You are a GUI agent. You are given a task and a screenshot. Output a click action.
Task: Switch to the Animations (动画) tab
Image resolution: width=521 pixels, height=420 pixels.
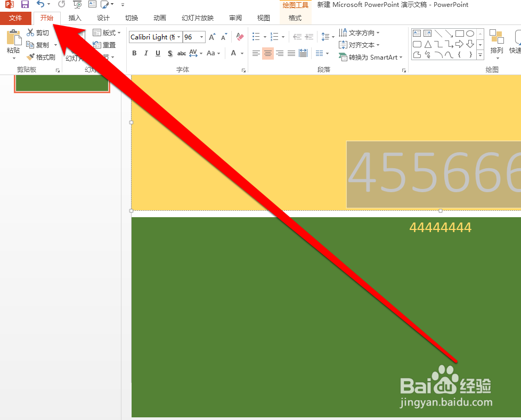point(160,18)
